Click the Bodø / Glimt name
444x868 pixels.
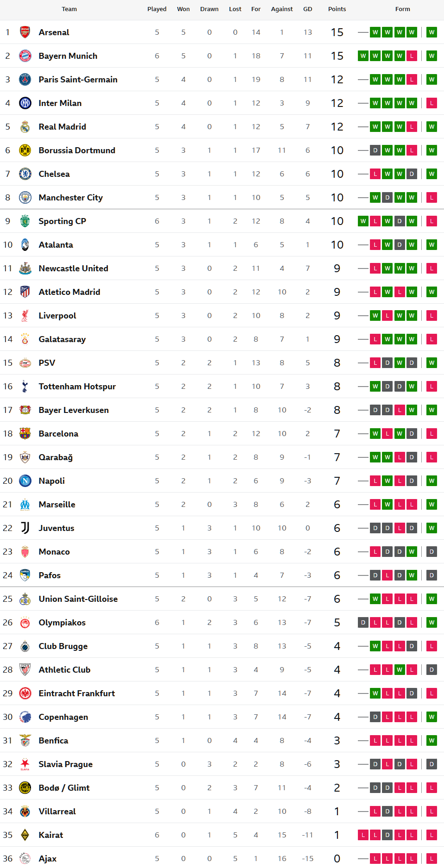click(x=64, y=788)
